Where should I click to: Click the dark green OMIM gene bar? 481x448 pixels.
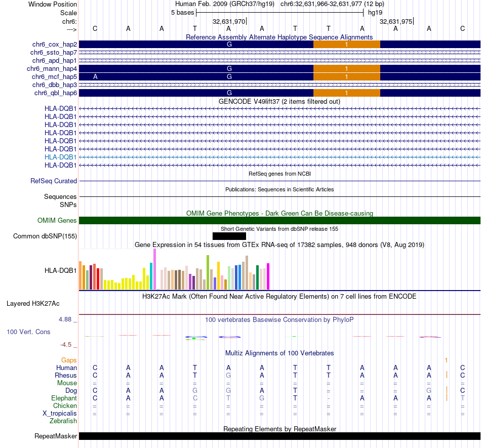pos(279,221)
